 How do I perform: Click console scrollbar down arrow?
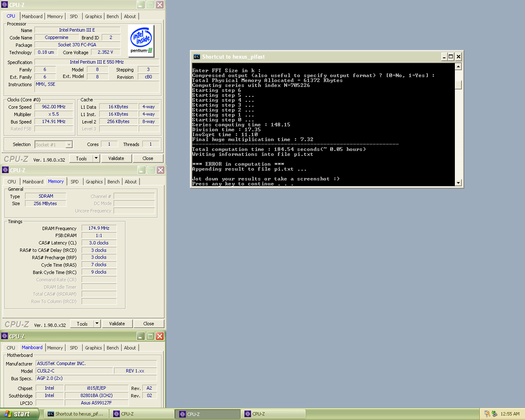point(459,183)
